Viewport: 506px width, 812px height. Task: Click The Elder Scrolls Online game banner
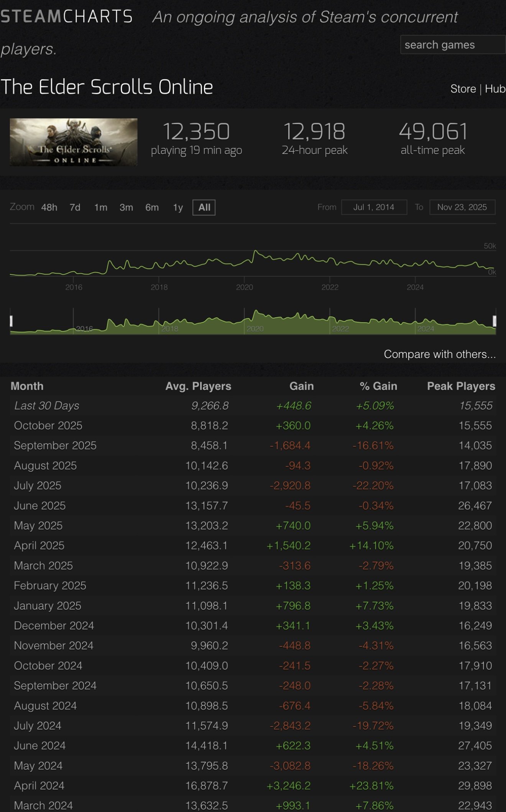[74, 142]
